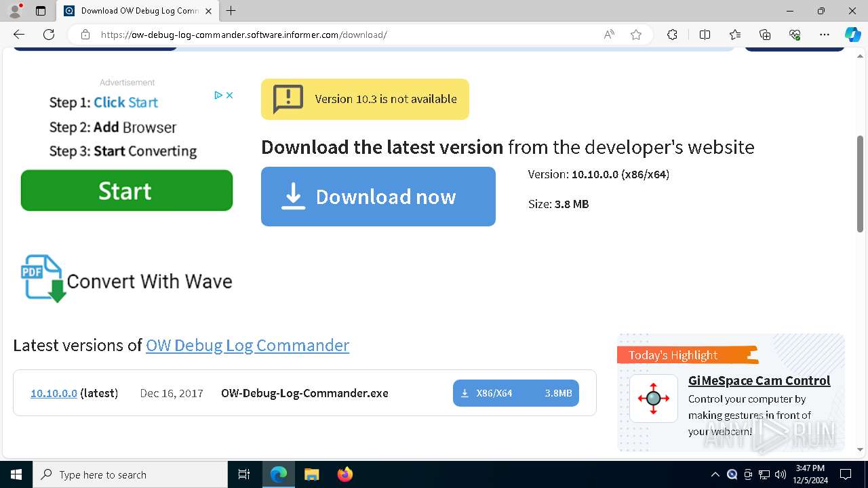Go back to the previous page

[x=19, y=35]
